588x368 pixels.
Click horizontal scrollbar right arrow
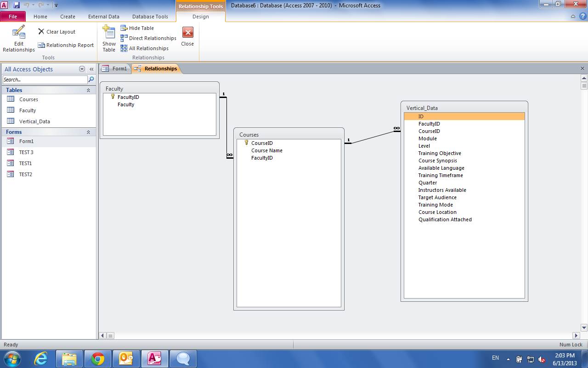tap(576, 336)
